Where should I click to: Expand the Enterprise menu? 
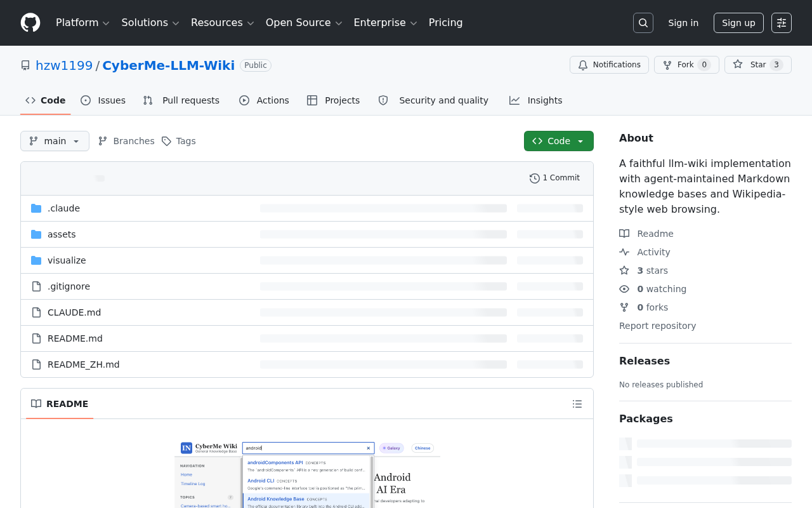(x=385, y=23)
